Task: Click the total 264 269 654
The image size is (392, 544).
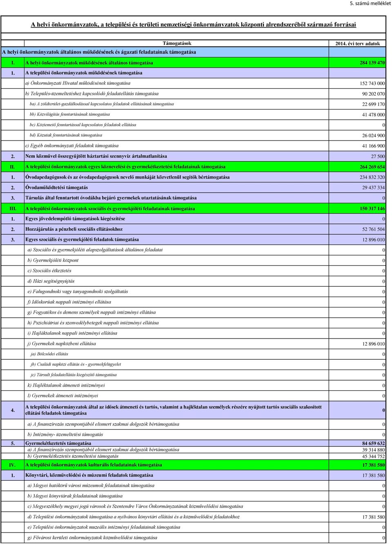Action: [x=372, y=167]
